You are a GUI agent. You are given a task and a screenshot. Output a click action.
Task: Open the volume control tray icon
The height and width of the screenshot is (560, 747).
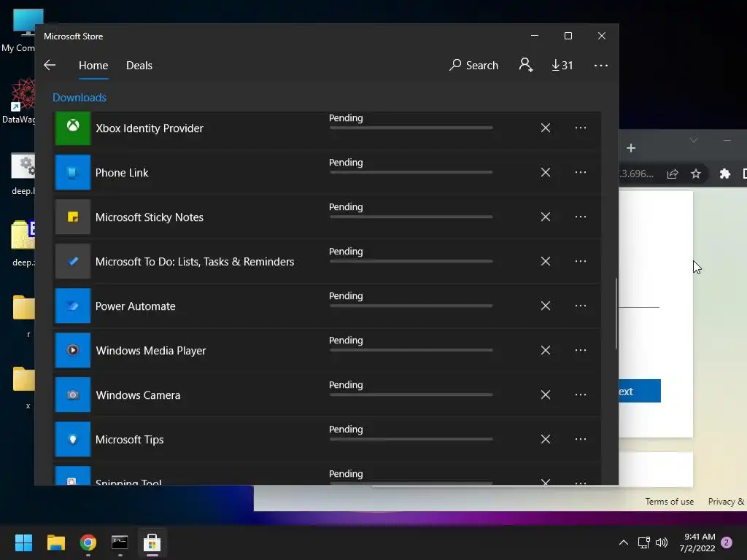click(662, 542)
